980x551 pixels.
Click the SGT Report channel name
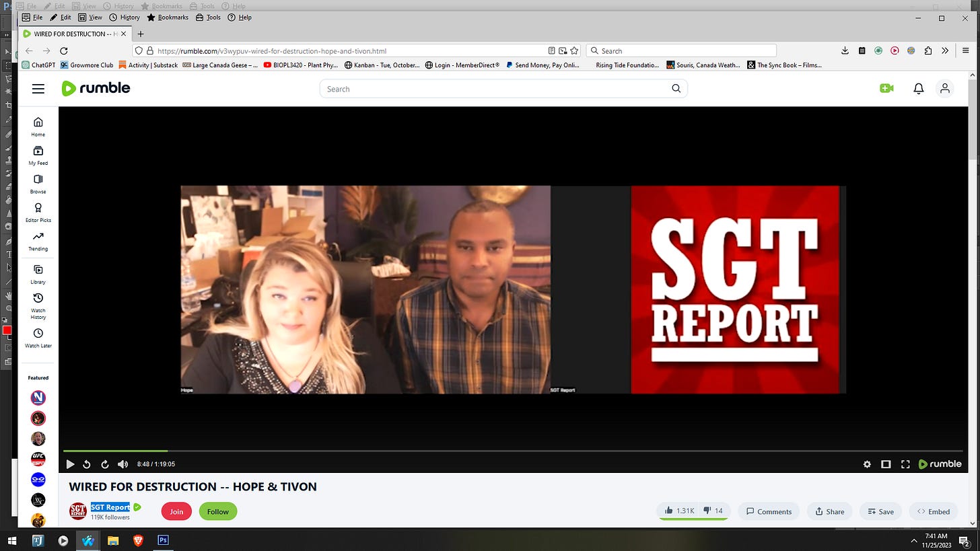[110, 507]
